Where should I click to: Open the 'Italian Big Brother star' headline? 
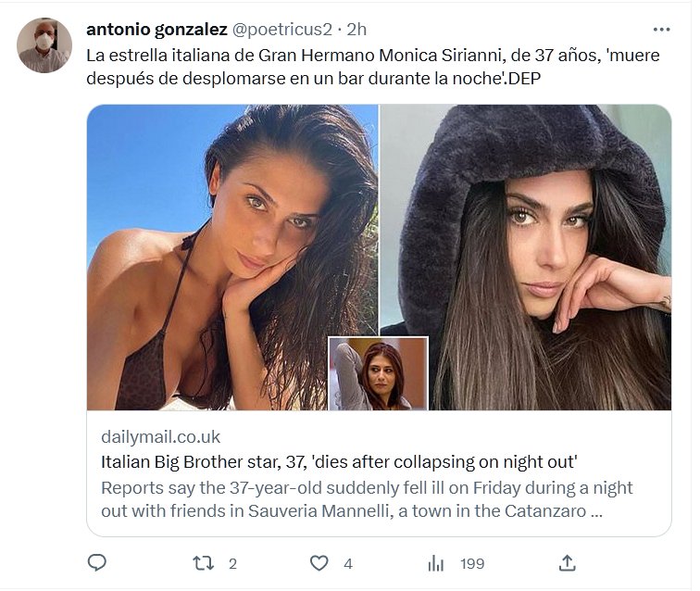point(339,461)
